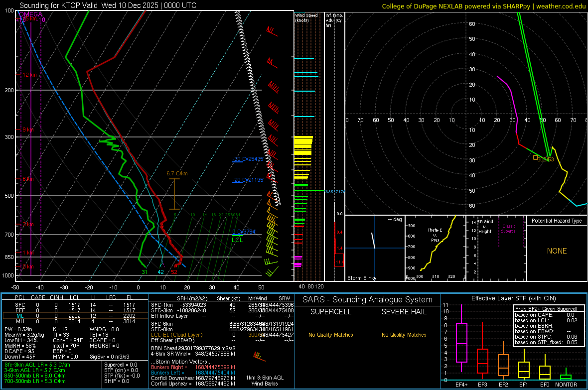Image resolution: width=588 pixels, height=390 pixels.
Task: Select "700-500mb LR = 5.3 C/km" line
Action: click(35, 381)
